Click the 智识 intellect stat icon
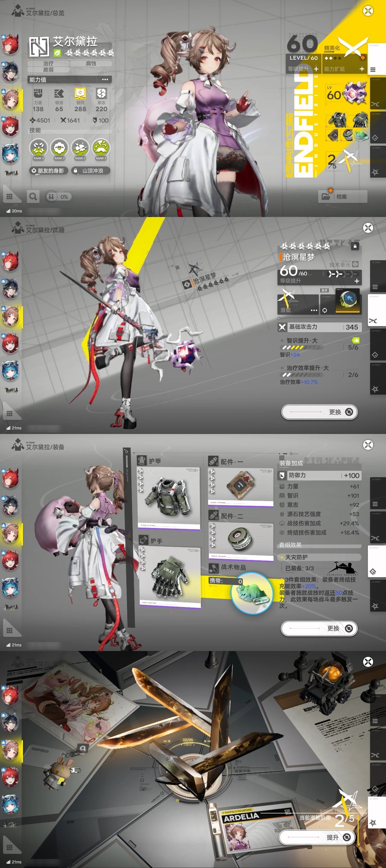The image size is (386, 868). click(x=80, y=94)
